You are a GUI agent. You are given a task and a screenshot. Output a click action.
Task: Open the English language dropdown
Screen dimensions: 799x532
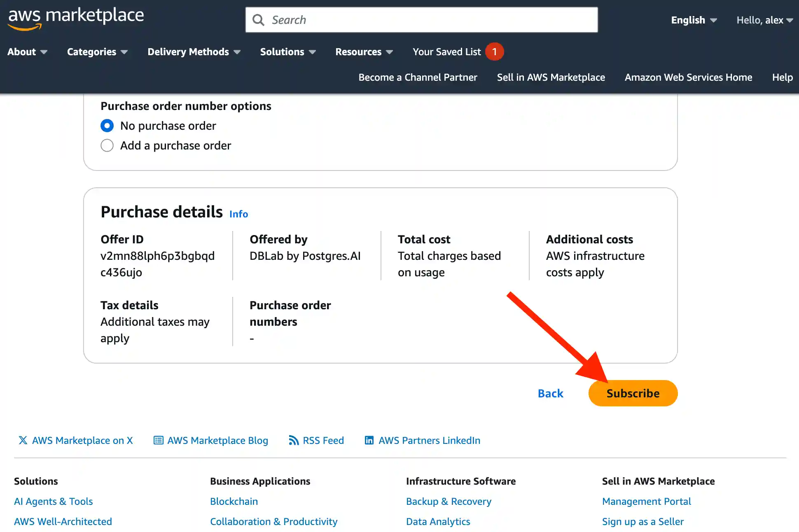point(693,20)
